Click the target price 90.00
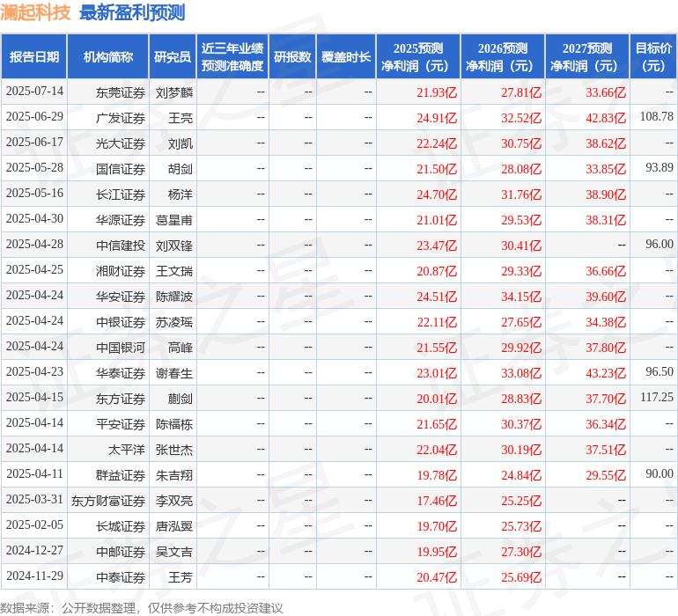This screenshot has height=616, width=678. point(660,473)
